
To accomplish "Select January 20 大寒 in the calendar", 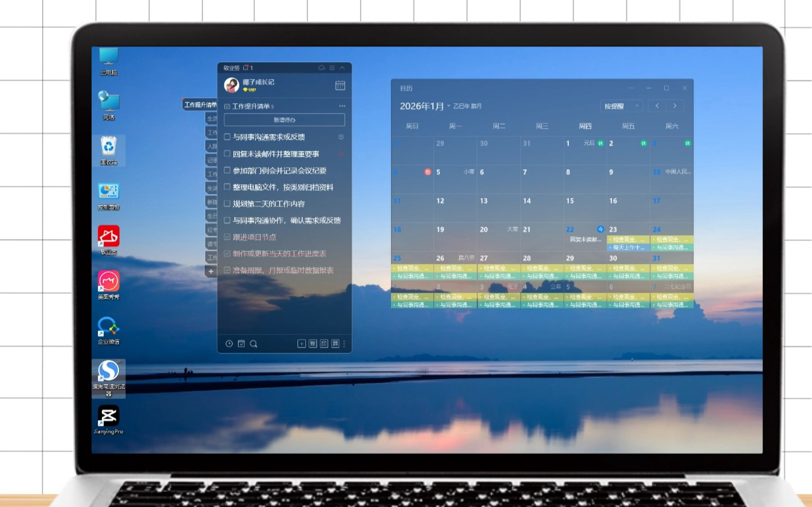I will point(499,237).
